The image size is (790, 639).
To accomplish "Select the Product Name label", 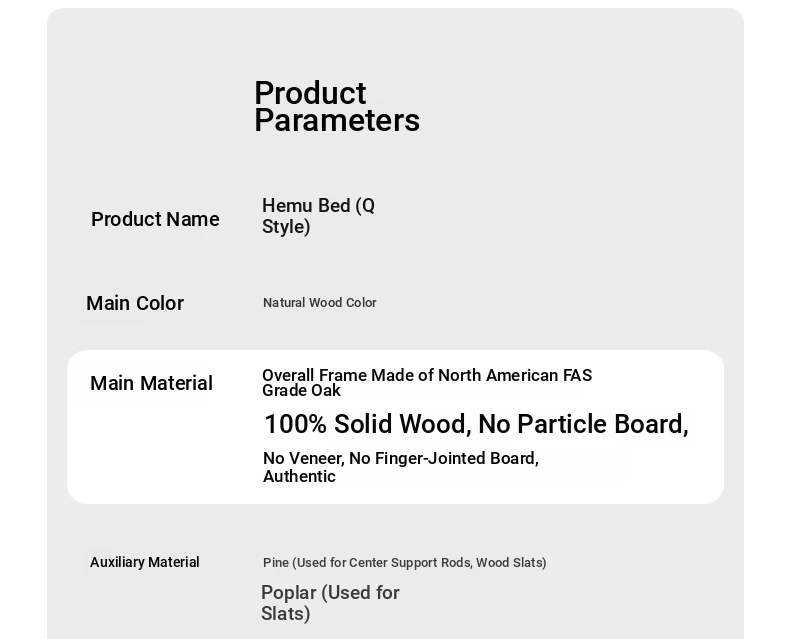I will click(x=155, y=219).
